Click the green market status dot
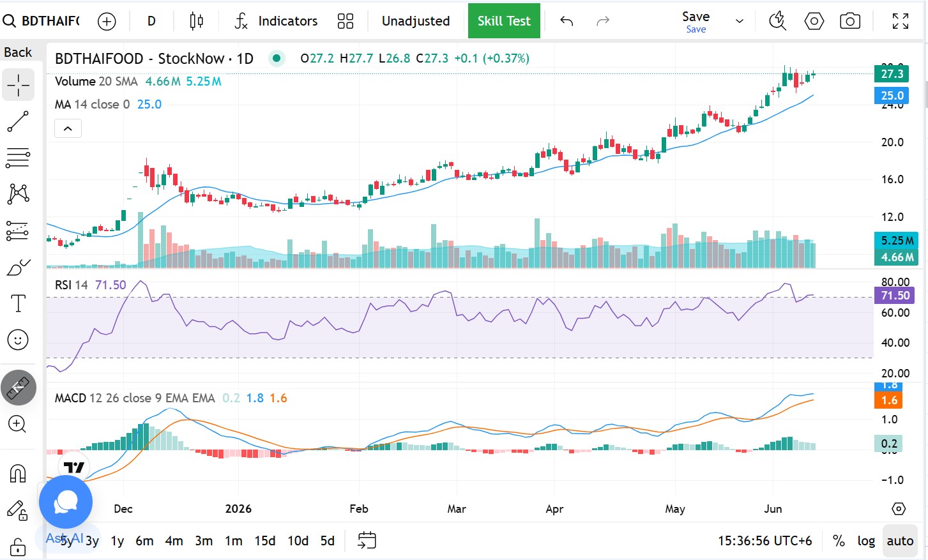The image size is (928, 560). pyautogui.click(x=277, y=59)
